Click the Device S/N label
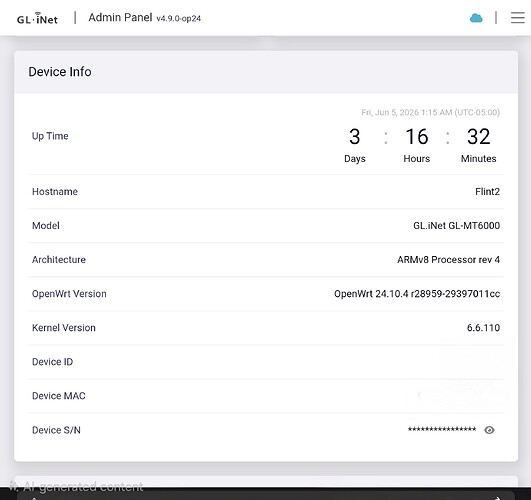The height and width of the screenshot is (500, 531). (x=56, y=430)
